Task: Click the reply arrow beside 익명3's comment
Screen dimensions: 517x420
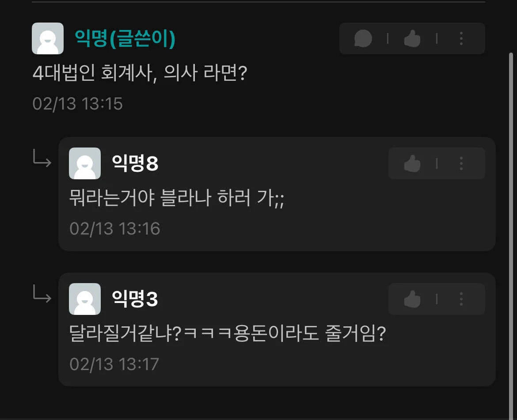Action: (x=42, y=294)
